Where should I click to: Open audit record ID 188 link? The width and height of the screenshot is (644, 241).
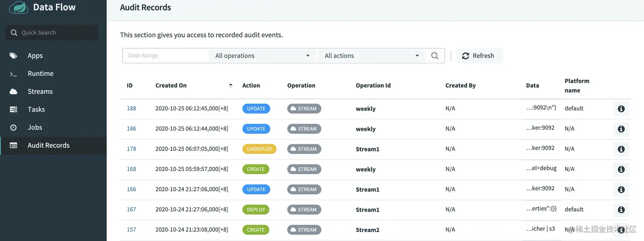point(132,108)
